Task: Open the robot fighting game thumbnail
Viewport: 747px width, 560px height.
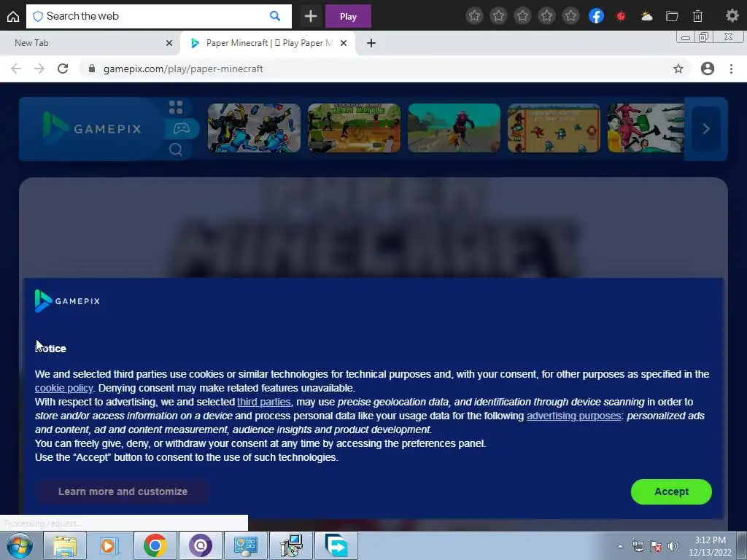Action: (x=254, y=128)
